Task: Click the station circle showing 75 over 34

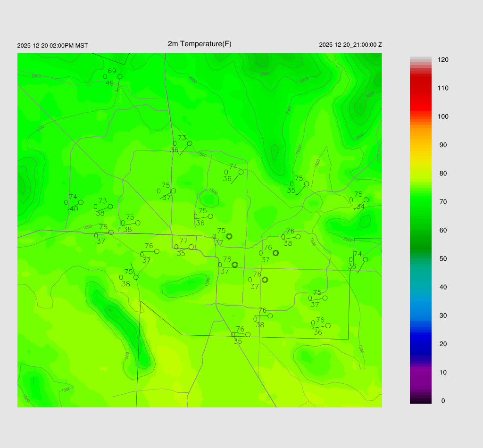Action: click(366, 200)
